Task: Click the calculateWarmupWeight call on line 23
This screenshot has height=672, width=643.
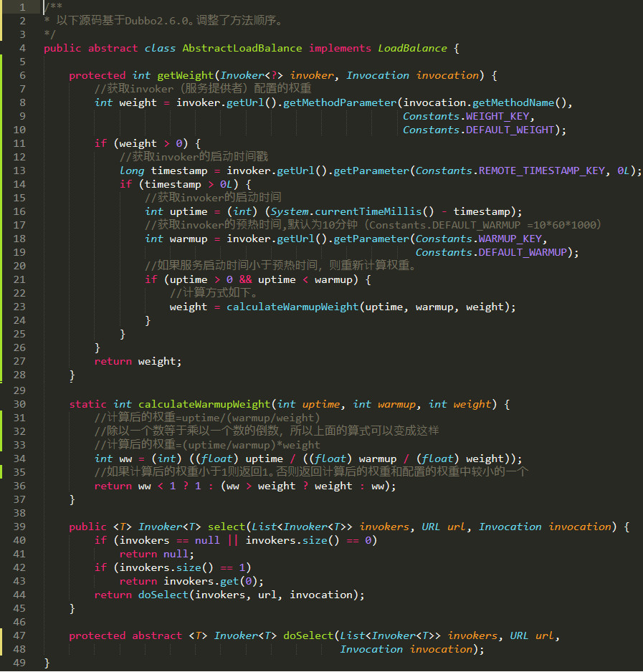Action: [292, 307]
